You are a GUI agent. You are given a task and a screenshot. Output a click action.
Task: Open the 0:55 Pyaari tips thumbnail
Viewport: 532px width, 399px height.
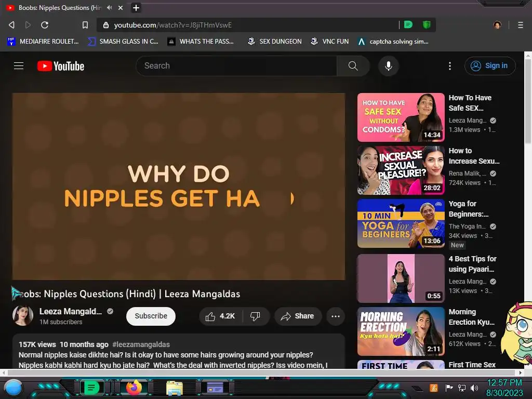point(401,278)
